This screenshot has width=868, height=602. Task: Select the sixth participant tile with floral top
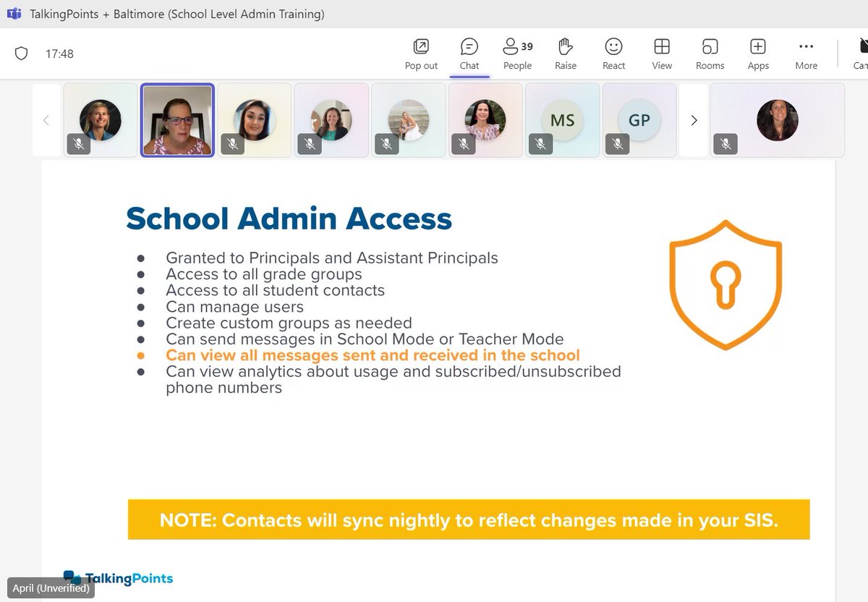coord(485,120)
